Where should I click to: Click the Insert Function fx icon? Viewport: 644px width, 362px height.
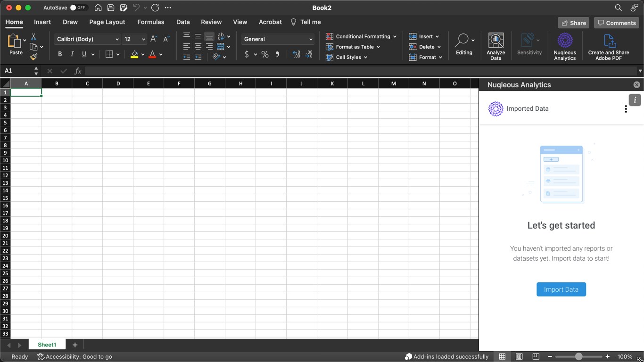[x=78, y=71]
